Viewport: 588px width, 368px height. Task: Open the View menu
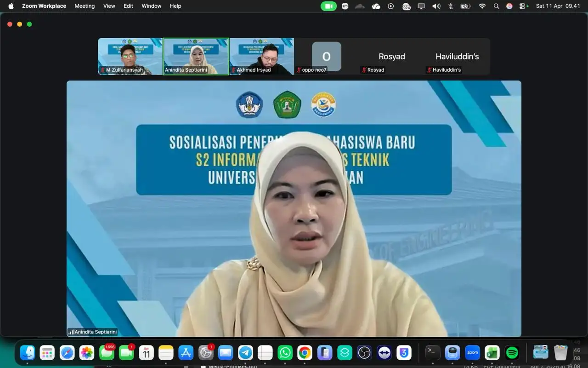coord(109,6)
